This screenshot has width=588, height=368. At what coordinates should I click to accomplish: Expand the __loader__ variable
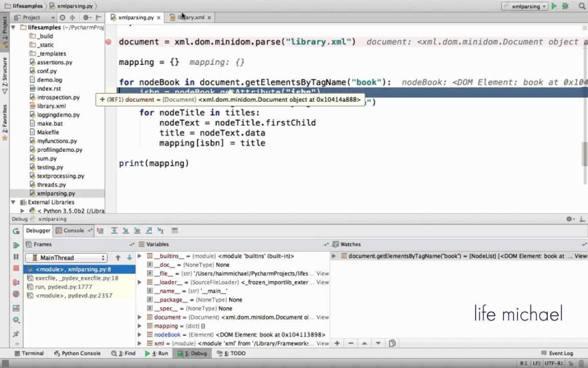click(x=140, y=282)
